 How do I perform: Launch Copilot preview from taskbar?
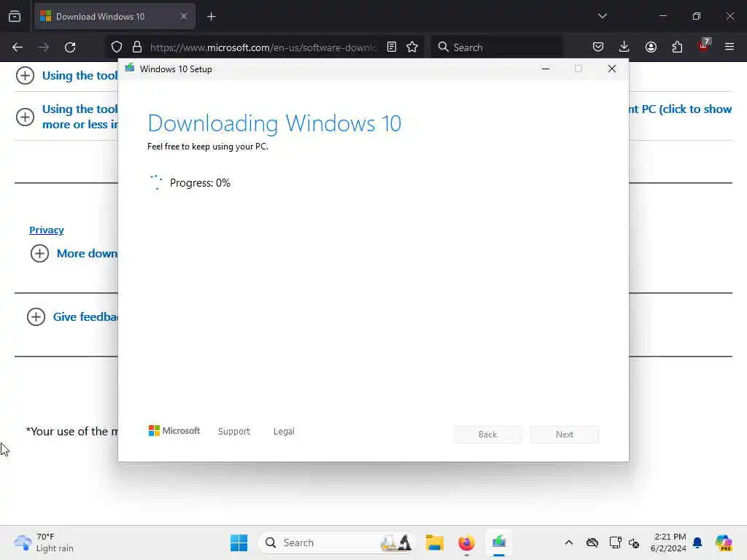[x=724, y=542]
